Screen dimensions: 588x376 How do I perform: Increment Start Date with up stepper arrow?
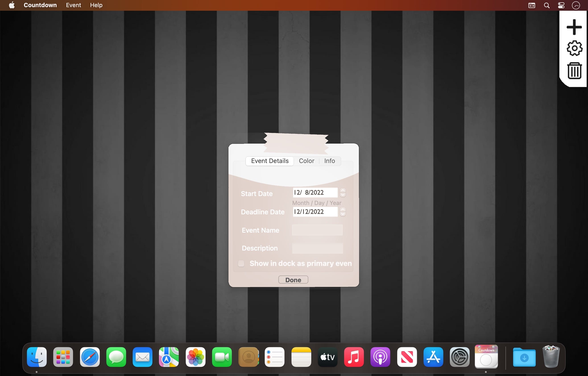coord(343,190)
